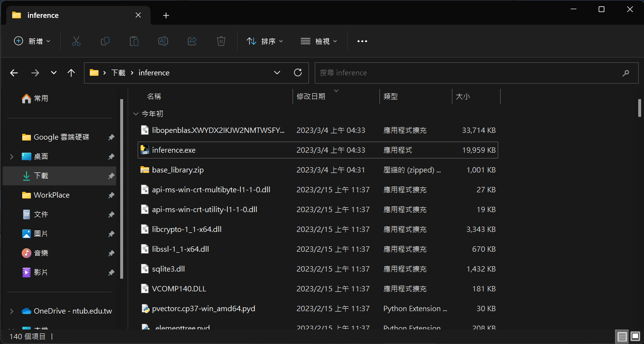Click the search magnifier icon
The image size is (644, 344).
tap(626, 73)
